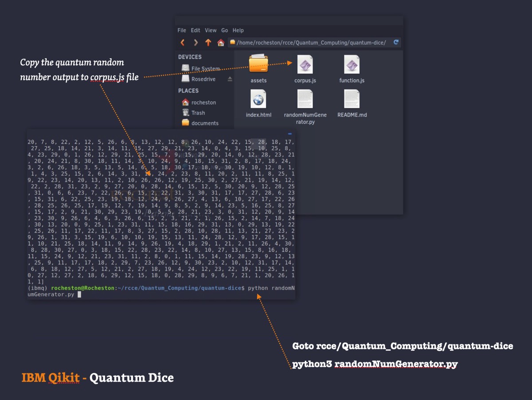Go up to the parent folder
Image resolution: width=532 pixels, height=400 pixels.
click(x=208, y=43)
